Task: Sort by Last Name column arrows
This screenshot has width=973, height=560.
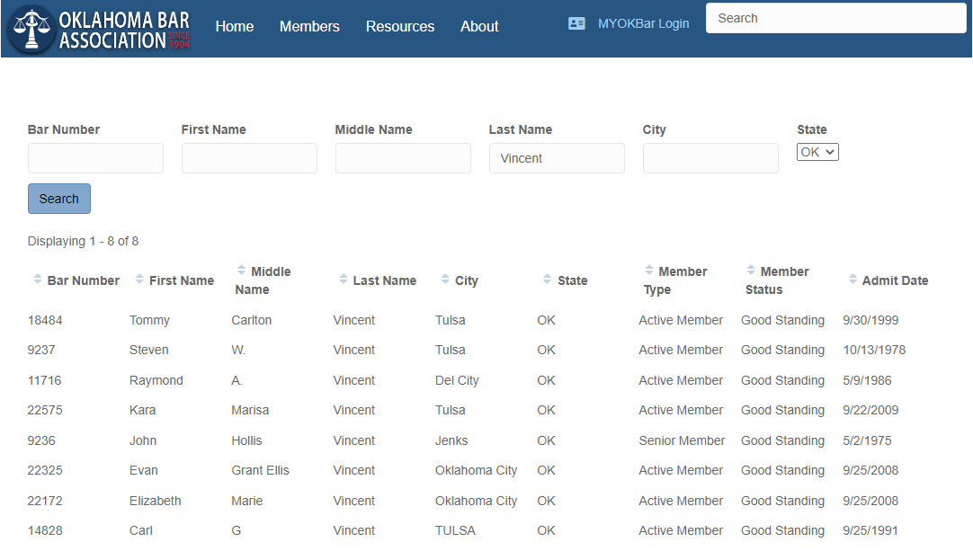Action: (x=344, y=280)
